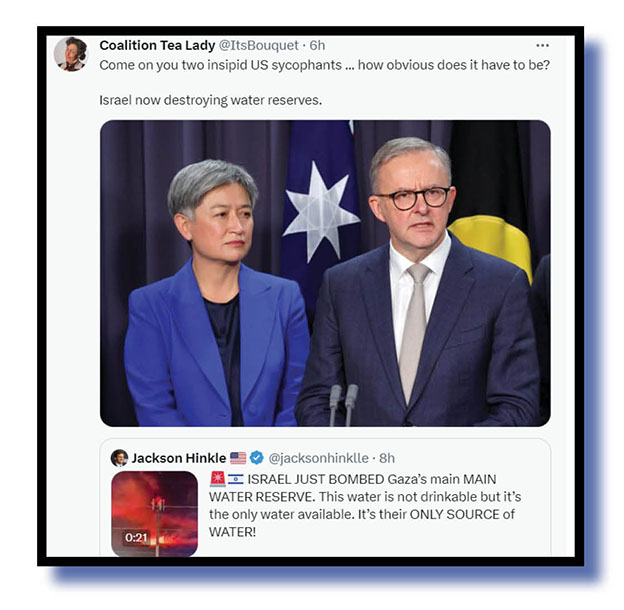Image resolution: width=624 pixels, height=610 pixels.
Task: Click the 8h timestamp on quoted tweet
Action: 387,458
